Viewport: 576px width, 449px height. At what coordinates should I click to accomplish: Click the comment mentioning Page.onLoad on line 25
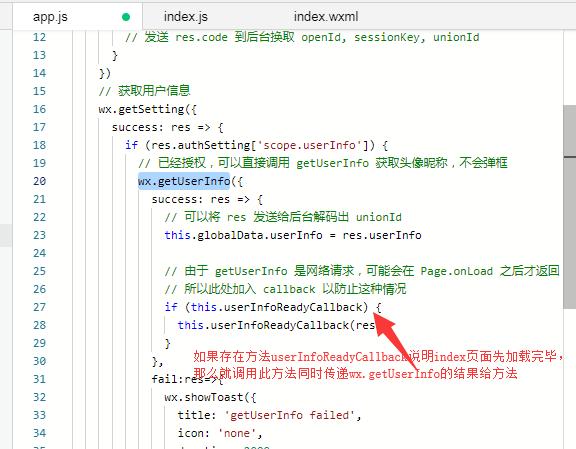(x=362, y=271)
